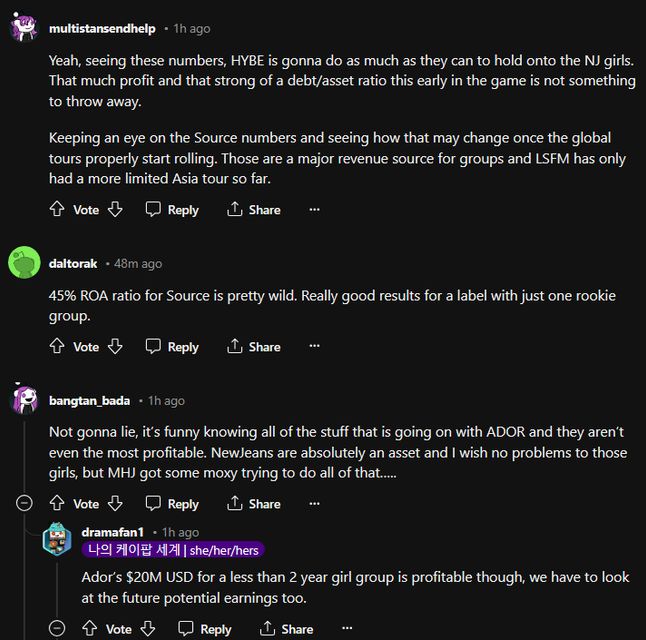
Task: Open more options on bangtan_bada's comment
Action: tap(314, 504)
